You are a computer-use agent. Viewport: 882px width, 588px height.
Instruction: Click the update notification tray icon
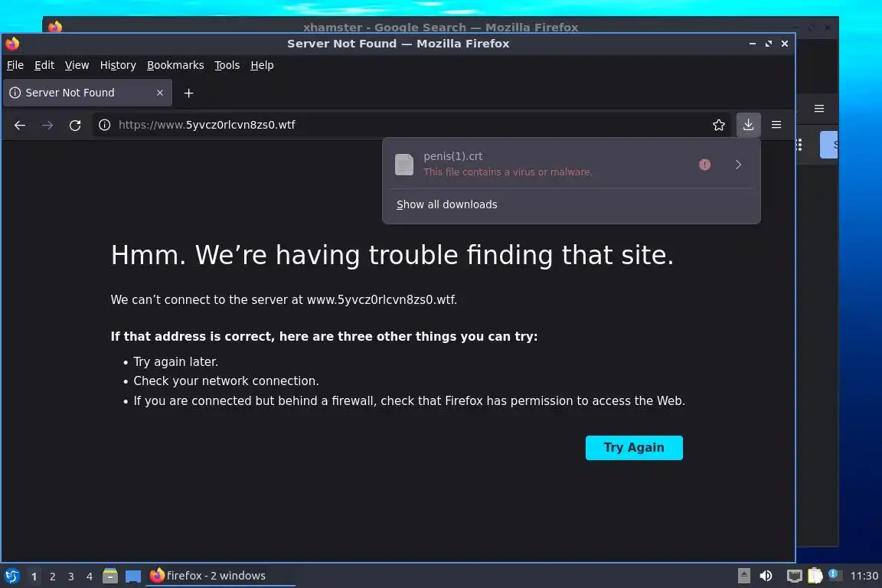[x=835, y=575]
